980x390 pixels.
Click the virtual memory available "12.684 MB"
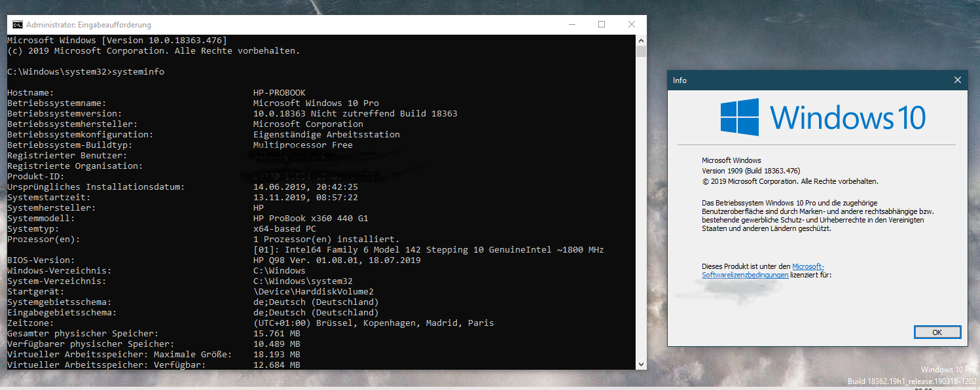pyautogui.click(x=277, y=365)
